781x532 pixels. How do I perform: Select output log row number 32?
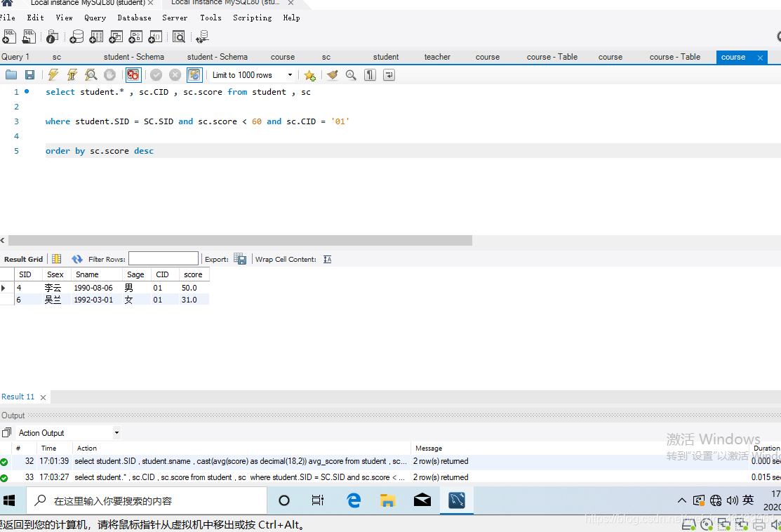390,461
